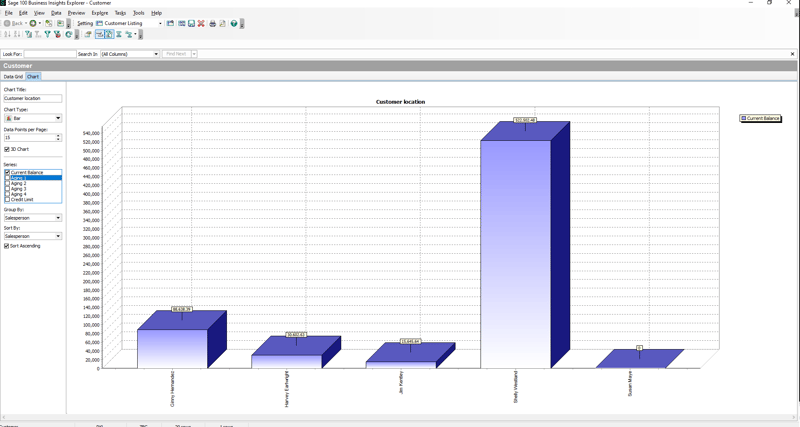The height and width of the screenshot is (427, 800).
Task: Click the green filter funnel icon
Action: pyautogui.click(x=47, y=34)
